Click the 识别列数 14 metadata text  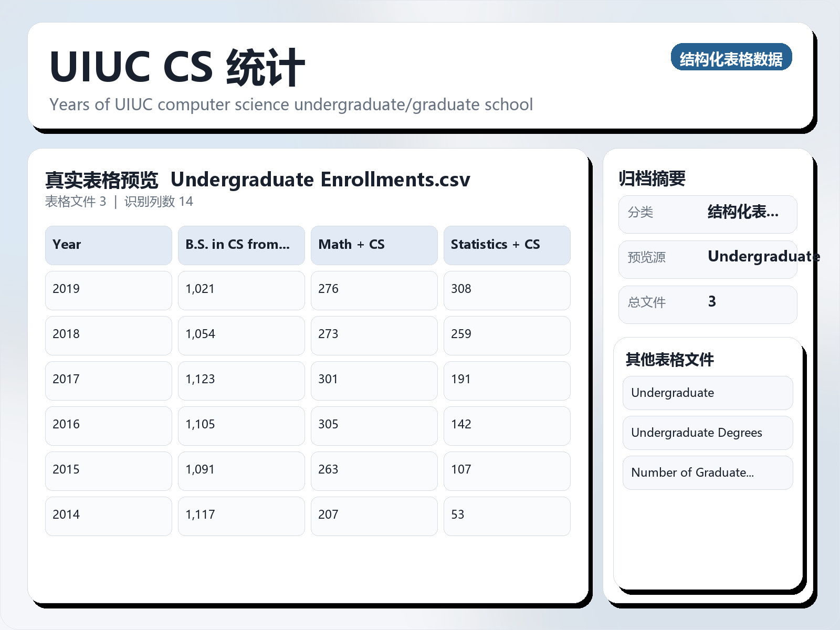pos(158,201)
